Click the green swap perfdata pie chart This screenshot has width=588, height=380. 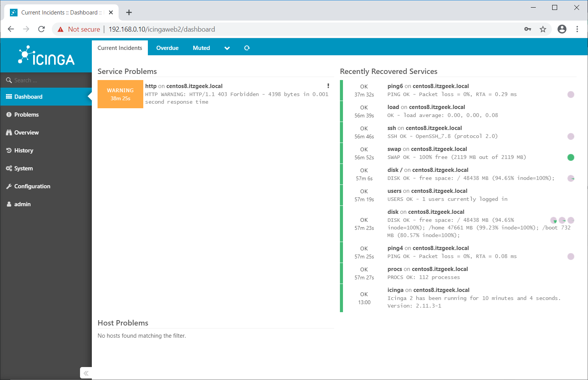(x=571, y=157)
